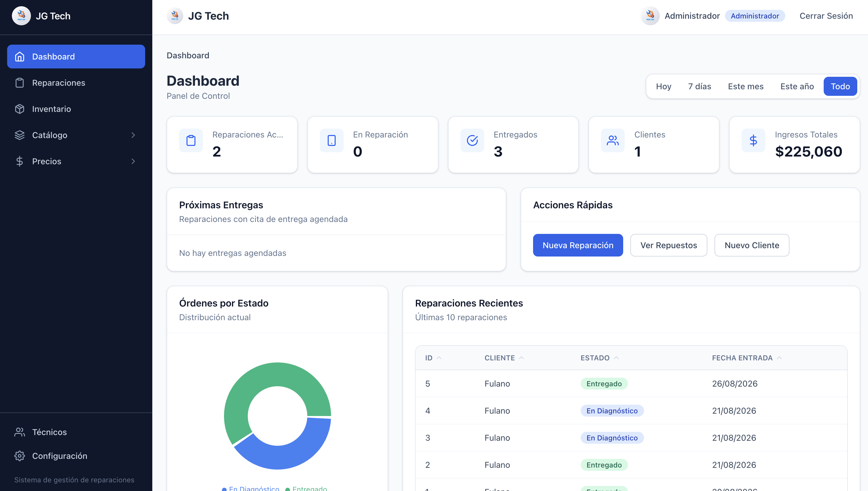
Task: Click the check-circle icon on Entregados card
Action: (x=472, y=140)
